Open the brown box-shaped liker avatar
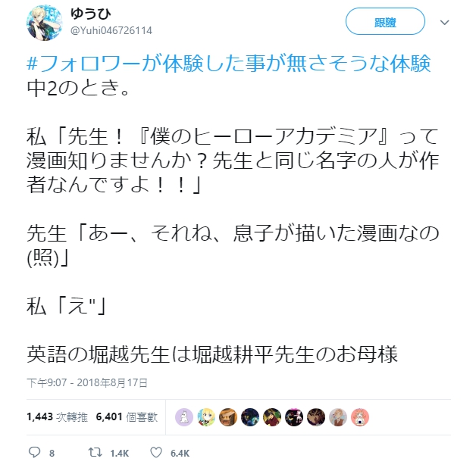476x471 pixels. (228, 417)
